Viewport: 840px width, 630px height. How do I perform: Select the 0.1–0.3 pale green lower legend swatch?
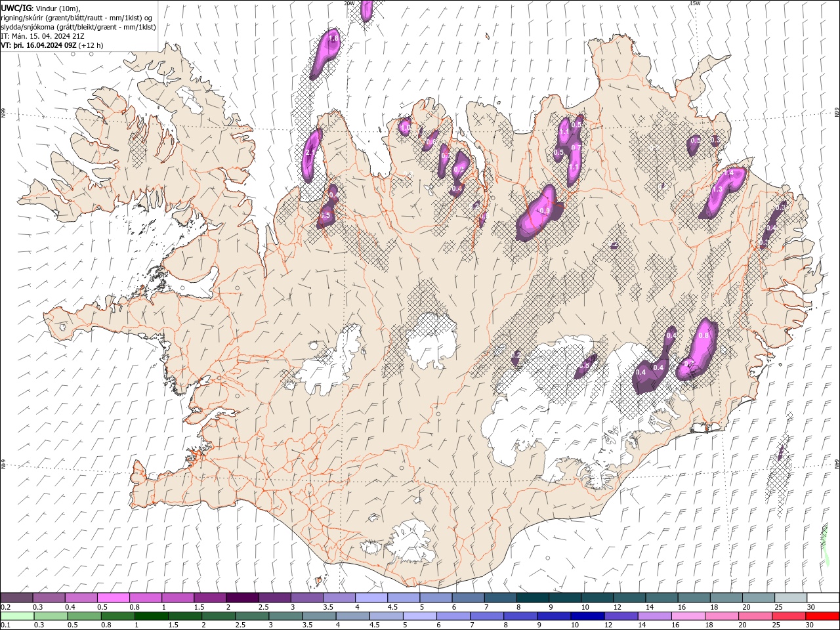(x=17, y=616)
